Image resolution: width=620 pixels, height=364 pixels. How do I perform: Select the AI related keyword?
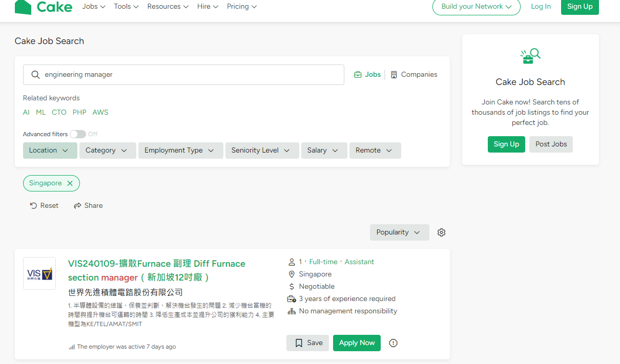coord(26,113)
